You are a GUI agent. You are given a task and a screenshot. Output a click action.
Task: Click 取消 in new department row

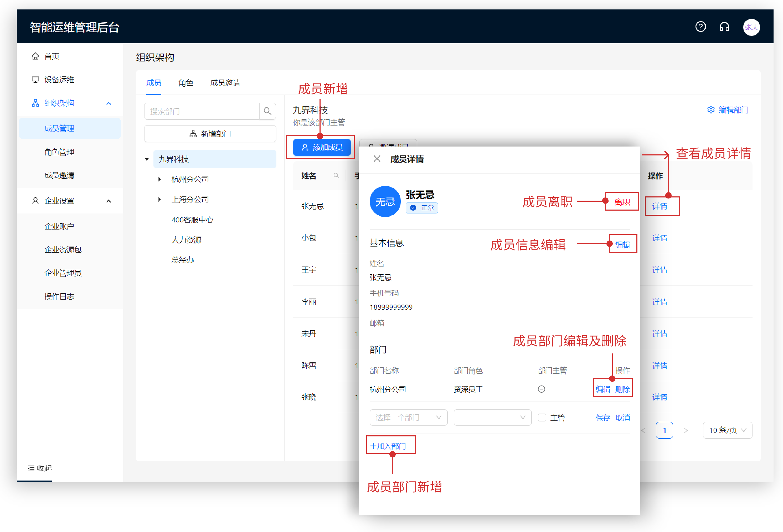(622, 418)
